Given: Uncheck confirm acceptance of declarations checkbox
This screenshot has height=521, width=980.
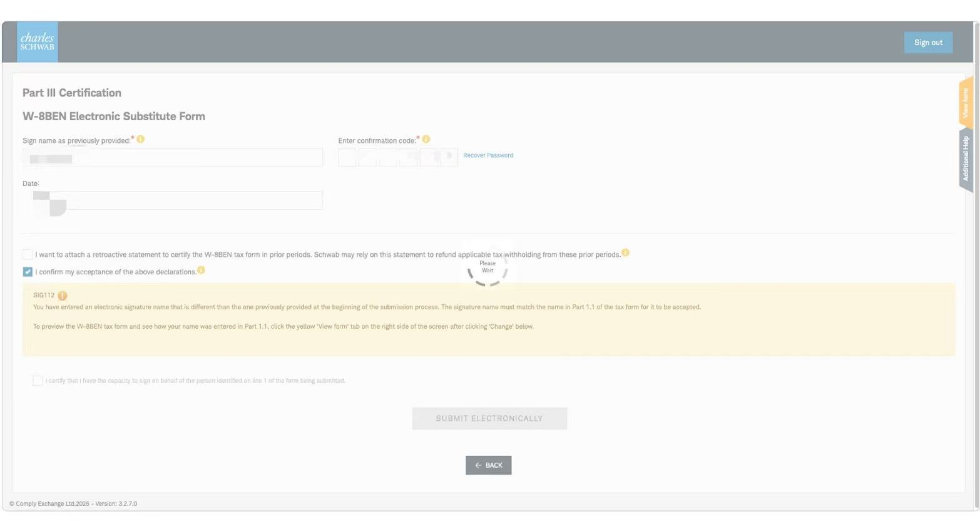Looking at the screenshot, I should tap(28, 272).
